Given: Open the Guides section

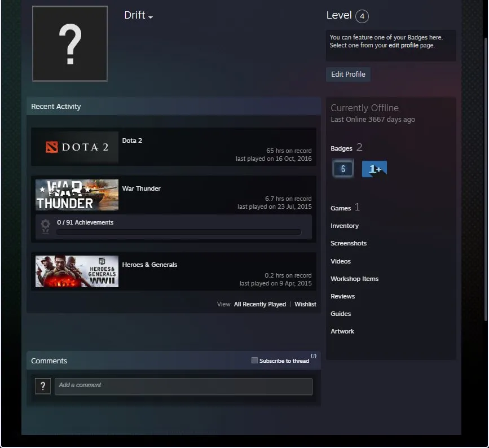Looking at the screenshot, I should pyautogui.click(x=341, y=314).
